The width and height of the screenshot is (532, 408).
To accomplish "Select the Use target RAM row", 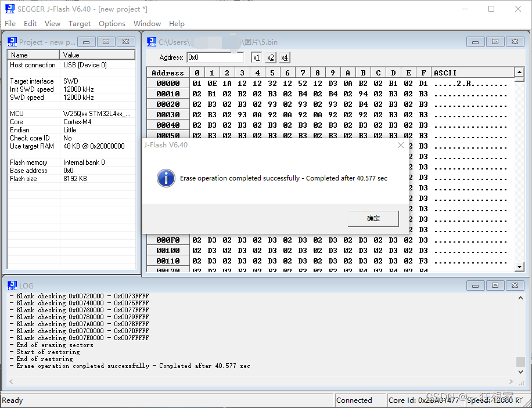I will coord(71,146).
